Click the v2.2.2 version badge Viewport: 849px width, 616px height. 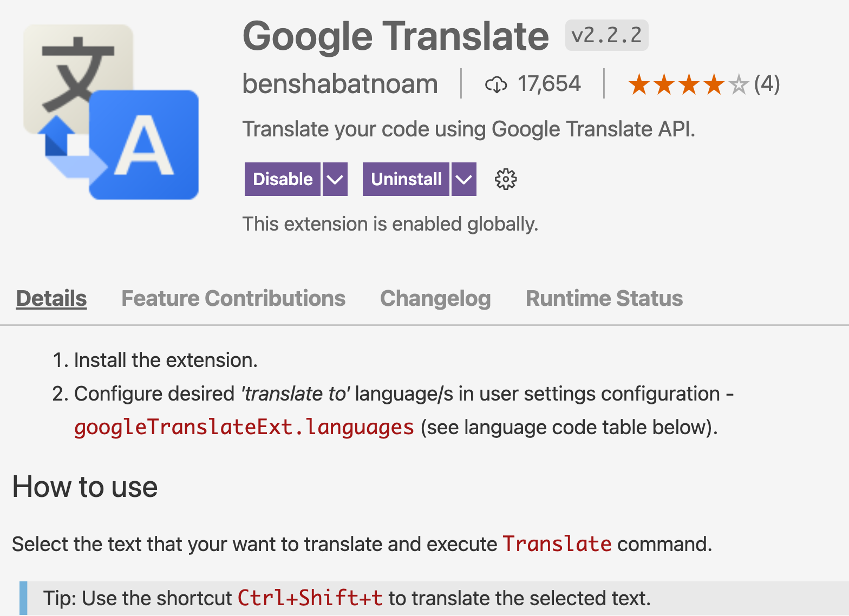pyautogui.click(x=606, y=36)
